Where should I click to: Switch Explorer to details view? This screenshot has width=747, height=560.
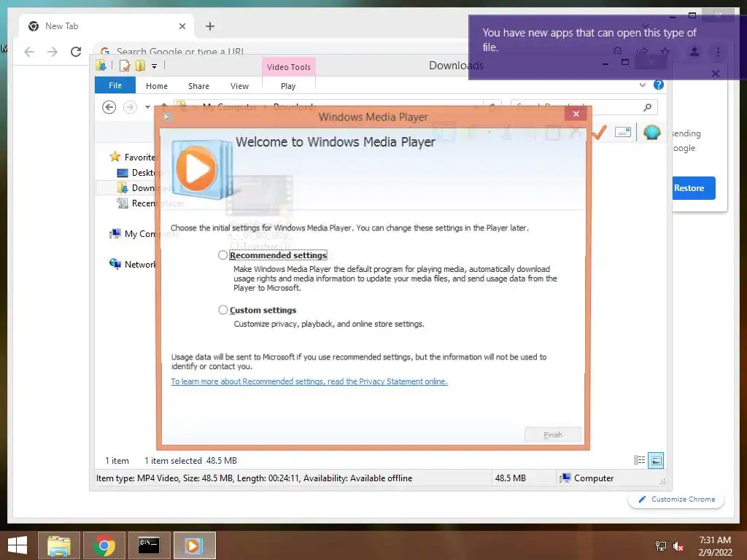[639, 460]
